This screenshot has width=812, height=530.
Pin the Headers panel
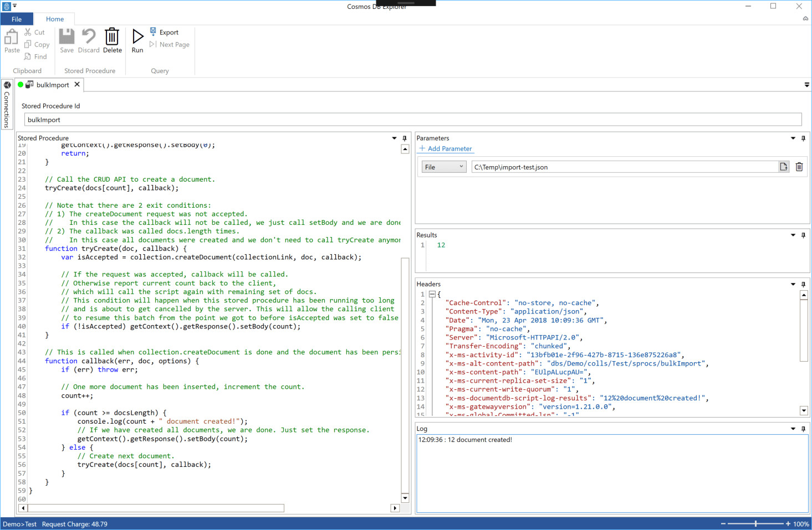(803, 284)
